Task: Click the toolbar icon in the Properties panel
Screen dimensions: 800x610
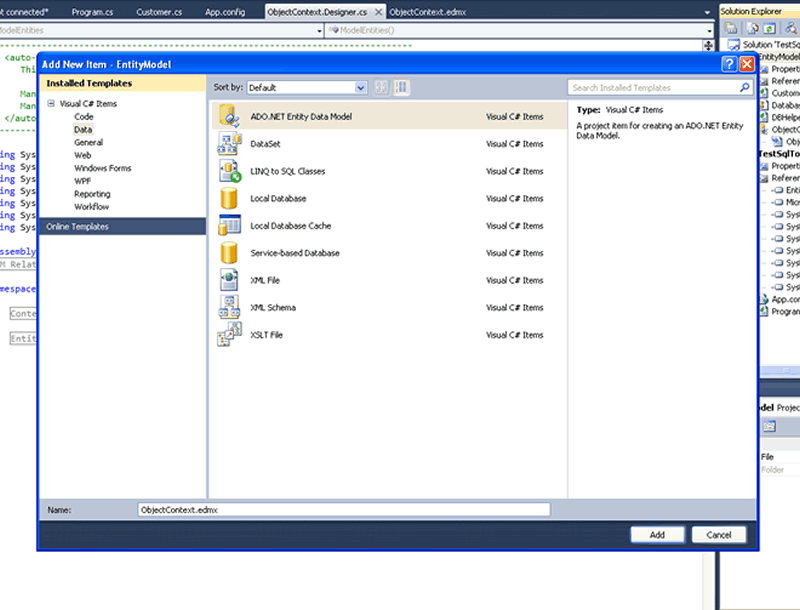Action: [x=769, y=426]
